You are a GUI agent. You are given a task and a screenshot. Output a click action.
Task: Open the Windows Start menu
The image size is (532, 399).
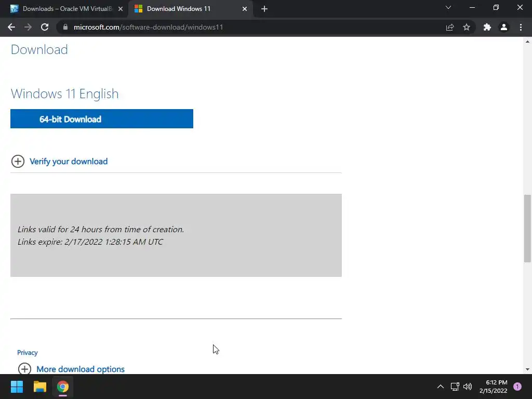point(17,387)
